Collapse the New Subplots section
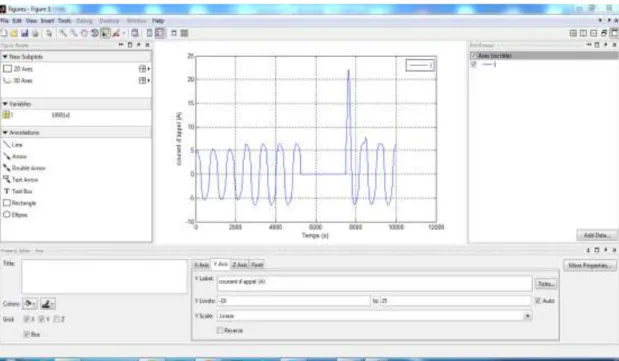Viewport: 619px width, 361px height. pyautogui.click(x=5, y=57)
